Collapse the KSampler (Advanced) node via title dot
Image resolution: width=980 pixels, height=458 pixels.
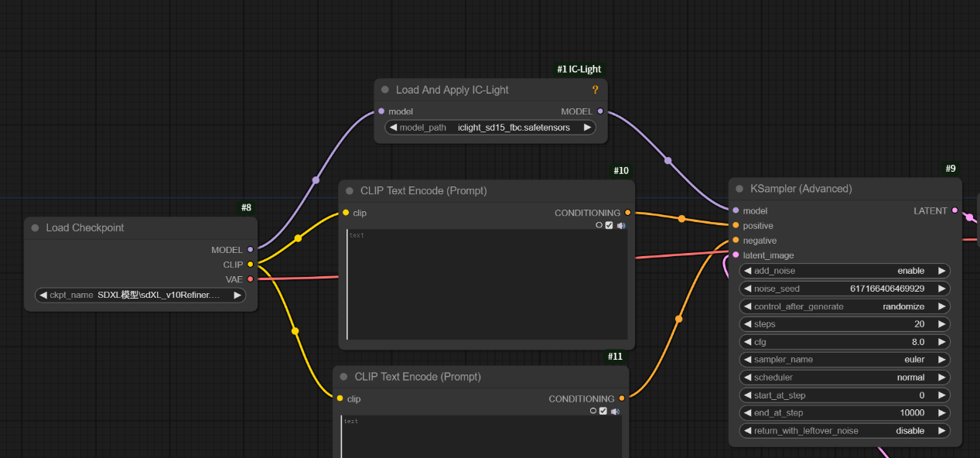click(739, 189)
